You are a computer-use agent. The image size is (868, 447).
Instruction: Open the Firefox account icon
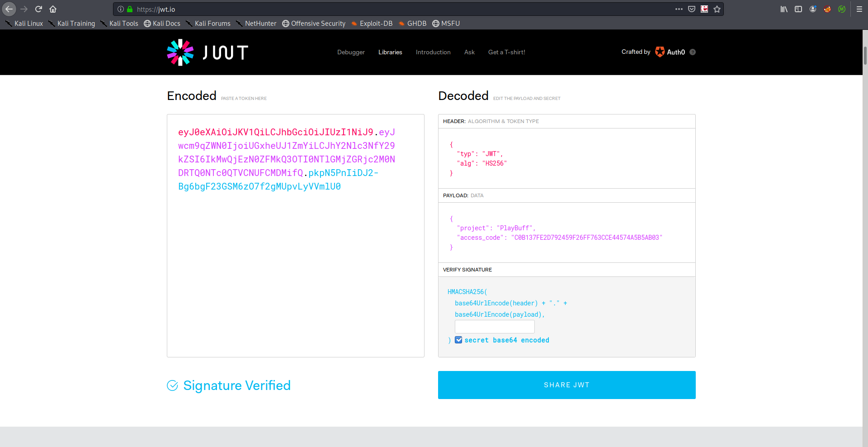(x=813, y=9)
